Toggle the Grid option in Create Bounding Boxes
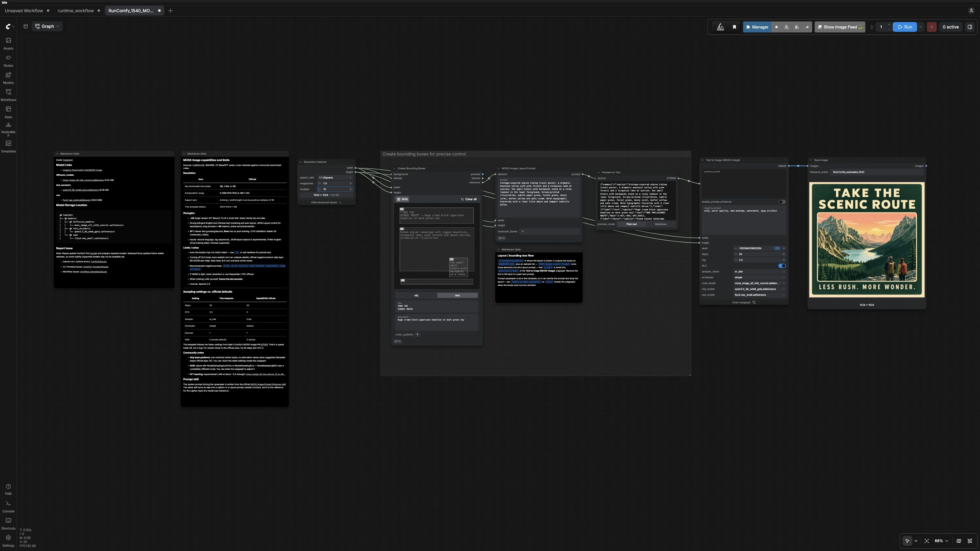The width and height of the screenshot is (980, 551). coord(402,199)
